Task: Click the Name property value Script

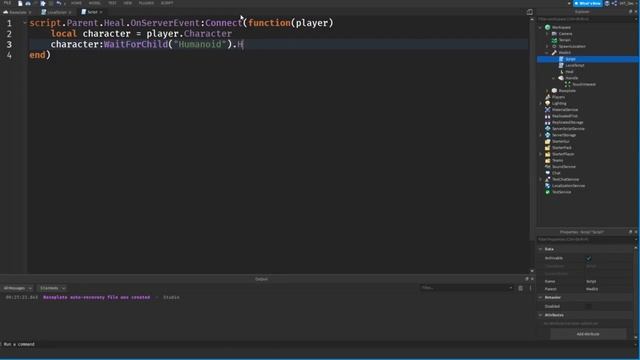Action: tap(591, 281)
